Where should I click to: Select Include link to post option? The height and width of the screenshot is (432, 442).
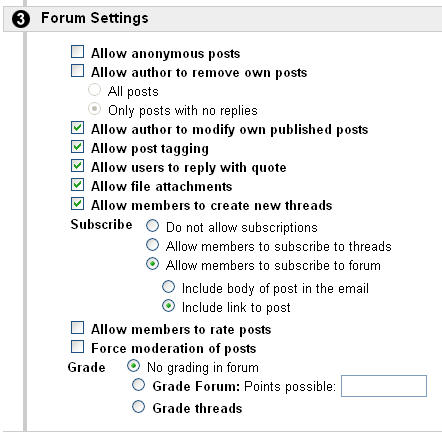168,306
